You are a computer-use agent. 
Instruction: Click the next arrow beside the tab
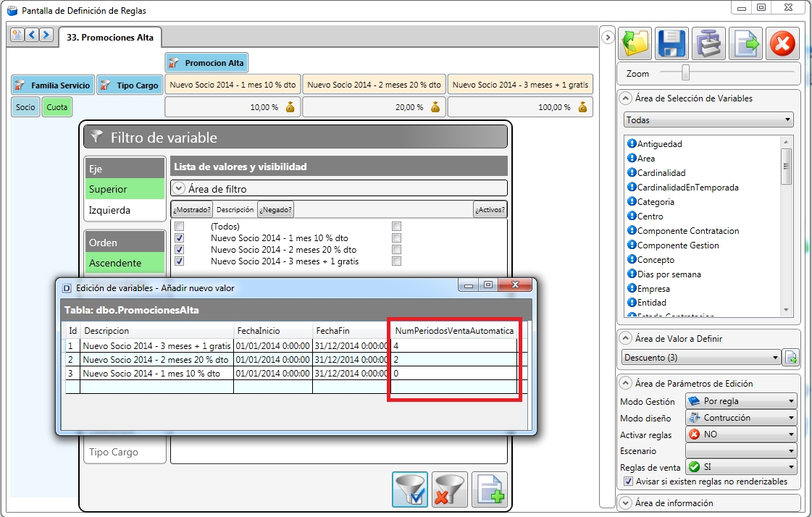click(x=46, y=35)
